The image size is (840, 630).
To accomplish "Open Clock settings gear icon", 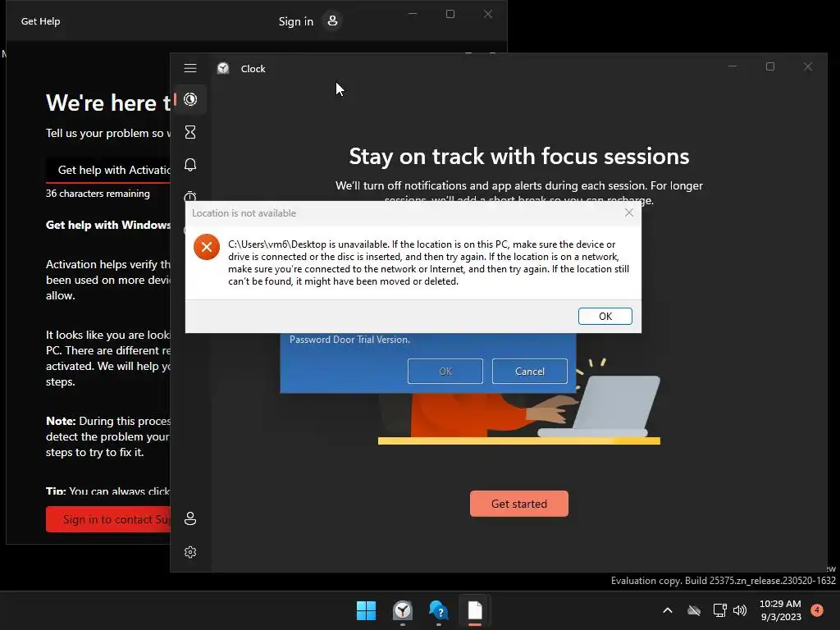I will (190, 552).
